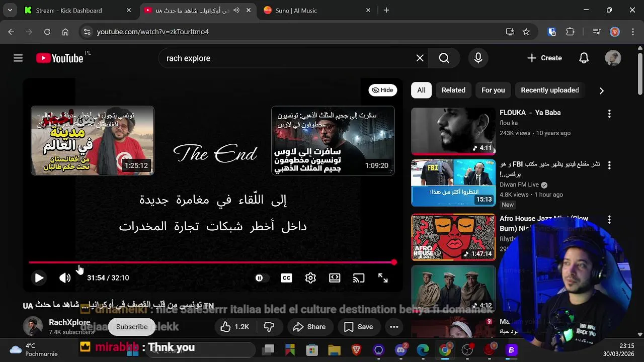Cast the video with the Play on TV icon

point(359,278)
